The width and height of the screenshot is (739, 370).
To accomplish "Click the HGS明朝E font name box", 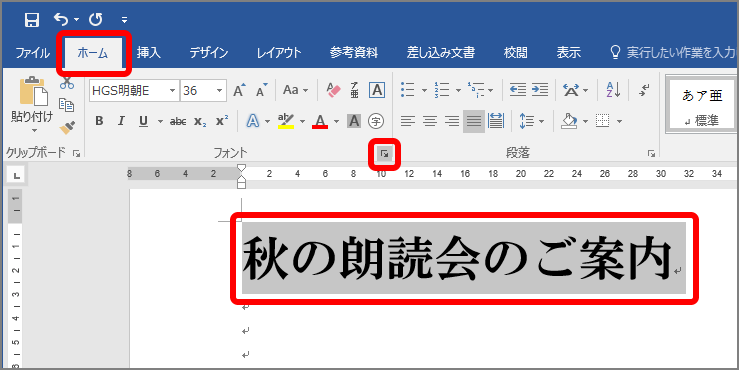I will (x=128, y=90).
